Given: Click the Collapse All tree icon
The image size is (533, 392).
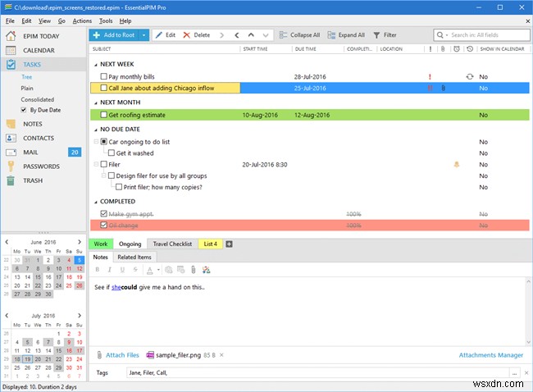Looking at the screenshot, I should coord(283,35).
